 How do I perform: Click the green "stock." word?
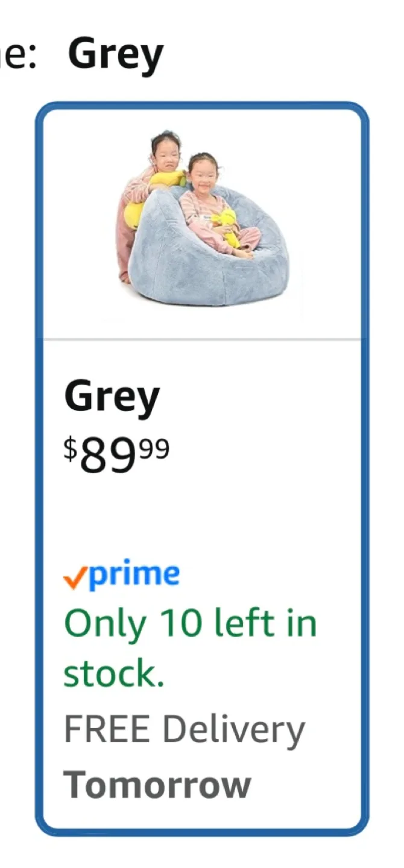coord(114,675)
